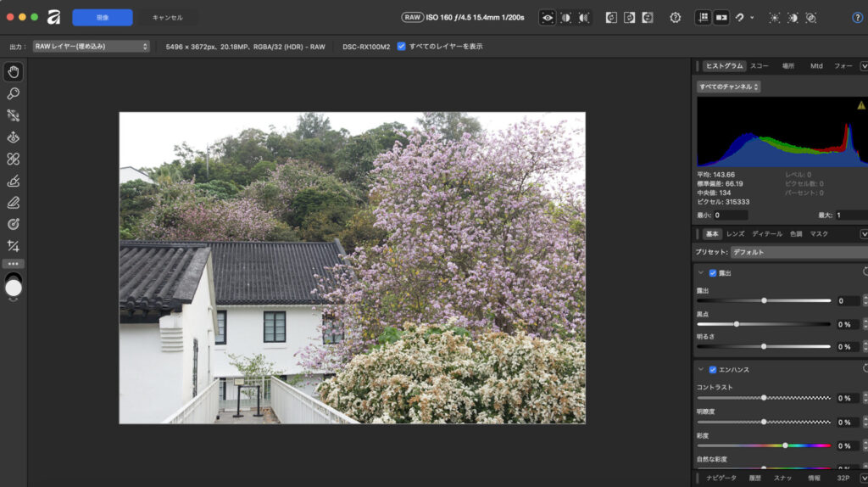Select the Crop tool
This screenshot has height=487, width=868.
coord(14,246)
